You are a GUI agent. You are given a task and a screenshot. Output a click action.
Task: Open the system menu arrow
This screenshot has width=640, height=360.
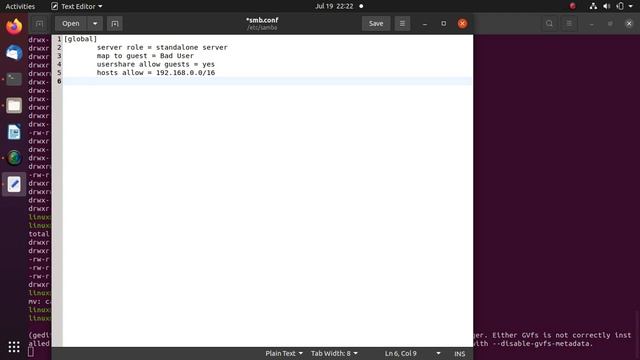631,7
